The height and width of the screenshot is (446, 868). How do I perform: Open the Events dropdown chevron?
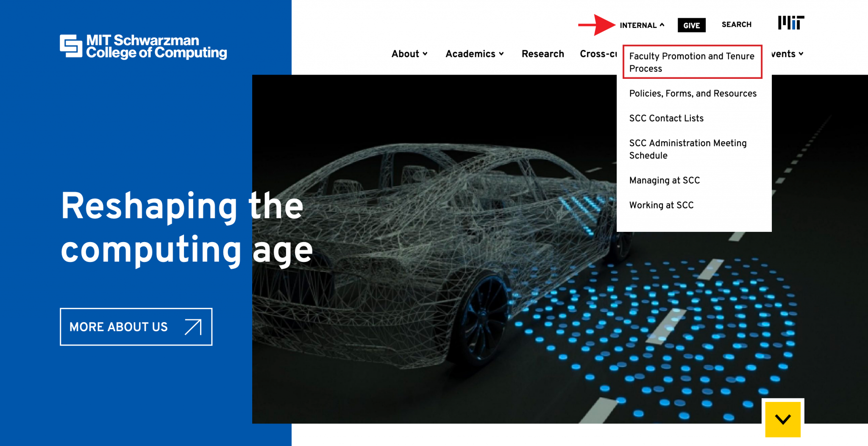[801, 54]
